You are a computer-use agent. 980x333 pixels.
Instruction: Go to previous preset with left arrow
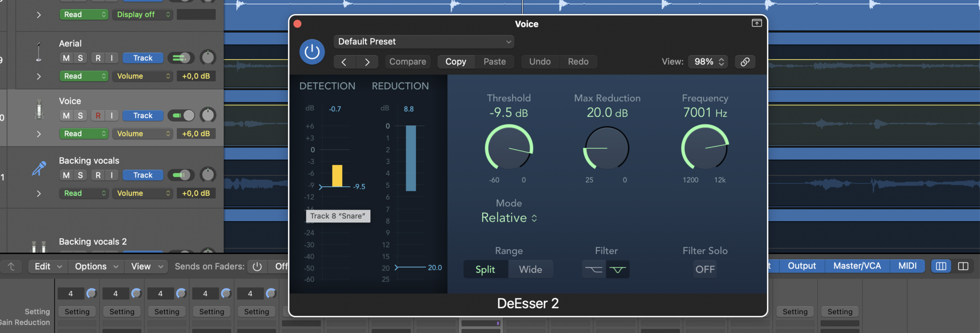click(x=345, y=62)
